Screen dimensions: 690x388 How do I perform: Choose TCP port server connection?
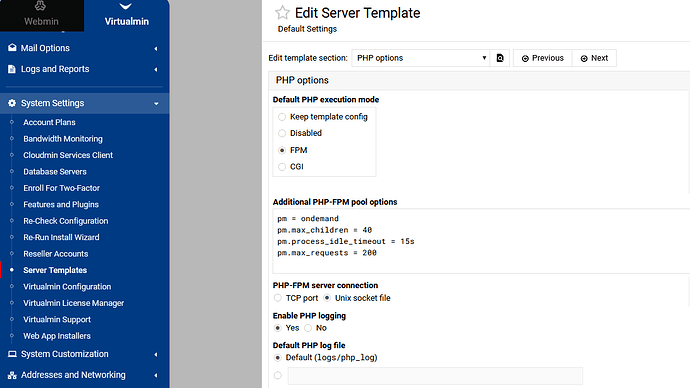[277, 298]
